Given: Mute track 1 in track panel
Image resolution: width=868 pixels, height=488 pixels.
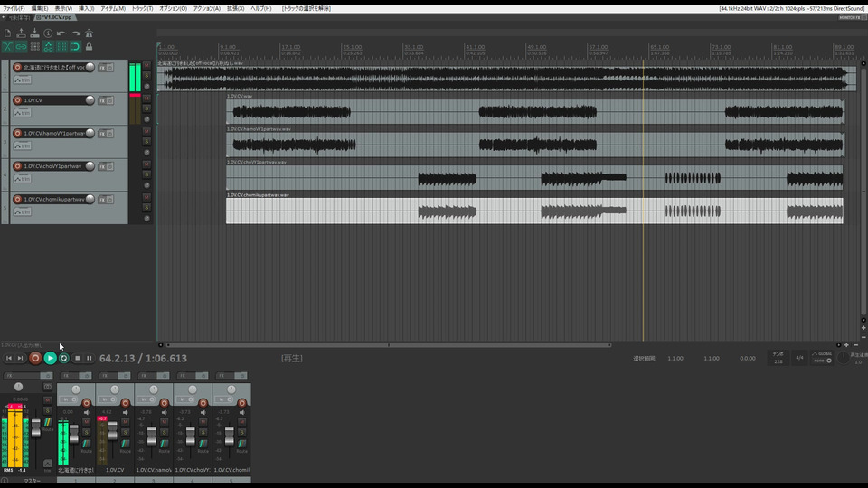Looking at the screenshot, I should [x=146, y=65].
